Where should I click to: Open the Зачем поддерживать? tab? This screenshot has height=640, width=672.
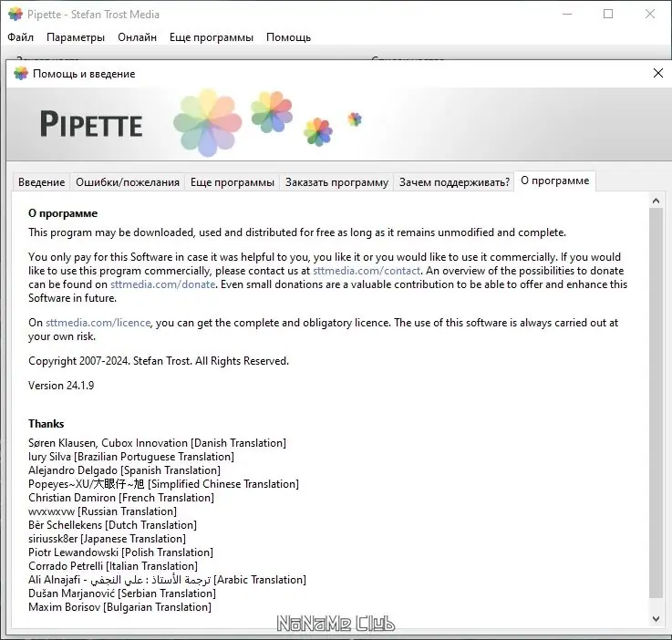point(454,182)
